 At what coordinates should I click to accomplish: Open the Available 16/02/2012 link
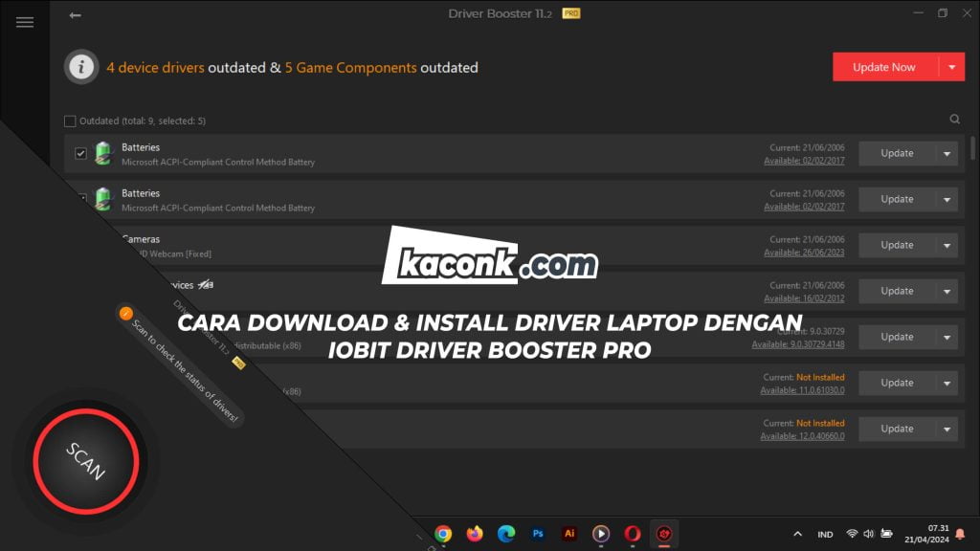(x=804, y=298)
